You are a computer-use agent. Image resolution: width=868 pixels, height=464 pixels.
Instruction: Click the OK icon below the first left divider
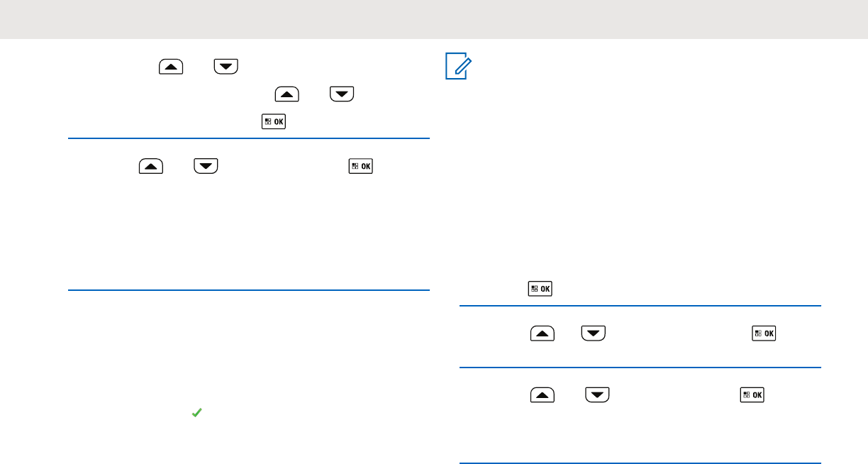pyautogui.click(x=361, y=167)
